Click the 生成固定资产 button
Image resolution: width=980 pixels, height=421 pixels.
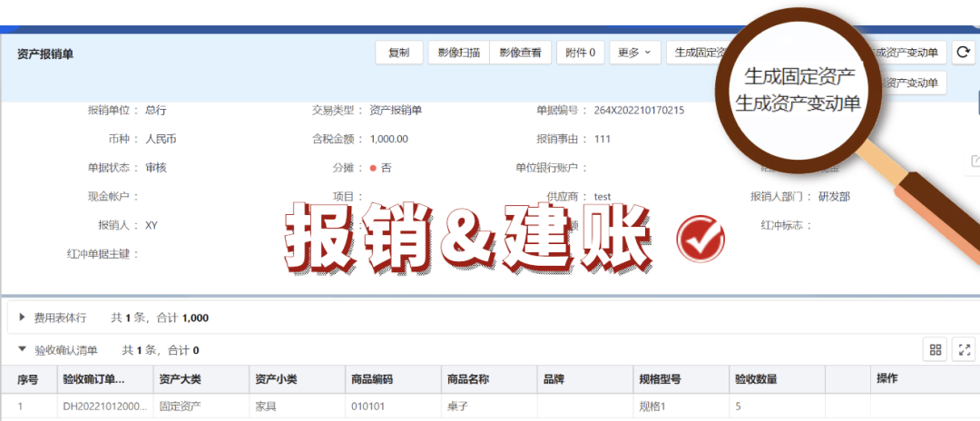click(697, 53)
